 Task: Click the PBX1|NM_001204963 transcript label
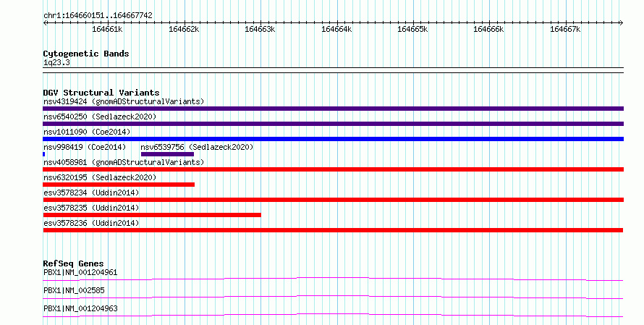(80, 308)
